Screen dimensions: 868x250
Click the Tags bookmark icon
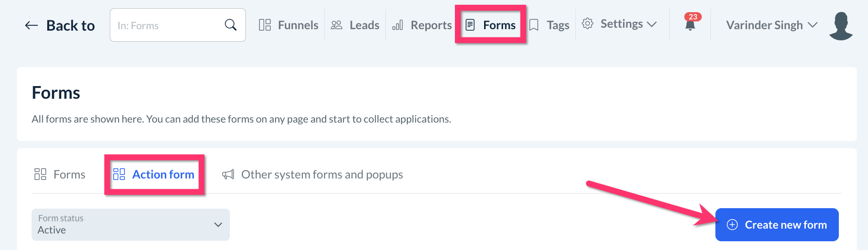pyautogui.click(x=534, y=25)
